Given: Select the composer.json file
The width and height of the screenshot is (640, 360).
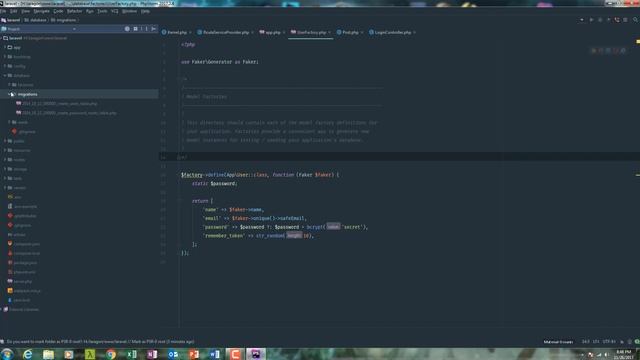Looking at the screenshot, I should click(24, 244).
